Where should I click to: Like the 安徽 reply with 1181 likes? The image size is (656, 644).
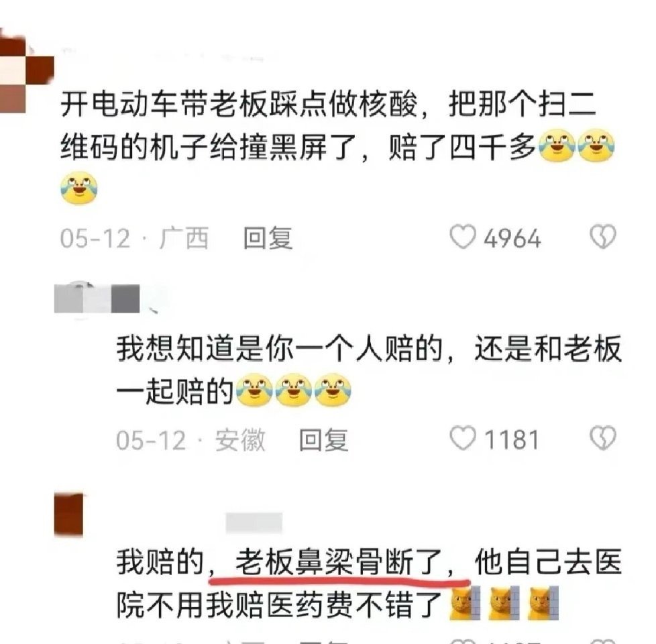tap(463, 438)
